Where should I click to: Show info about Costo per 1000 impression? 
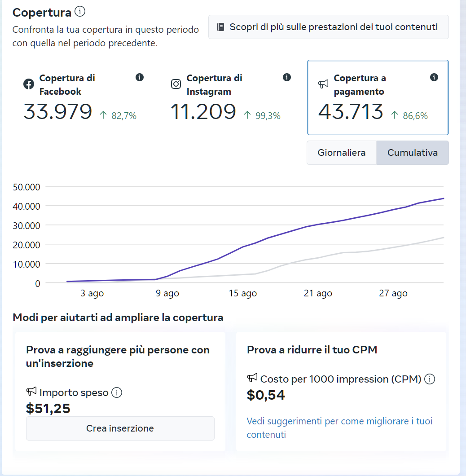[430, 379]
